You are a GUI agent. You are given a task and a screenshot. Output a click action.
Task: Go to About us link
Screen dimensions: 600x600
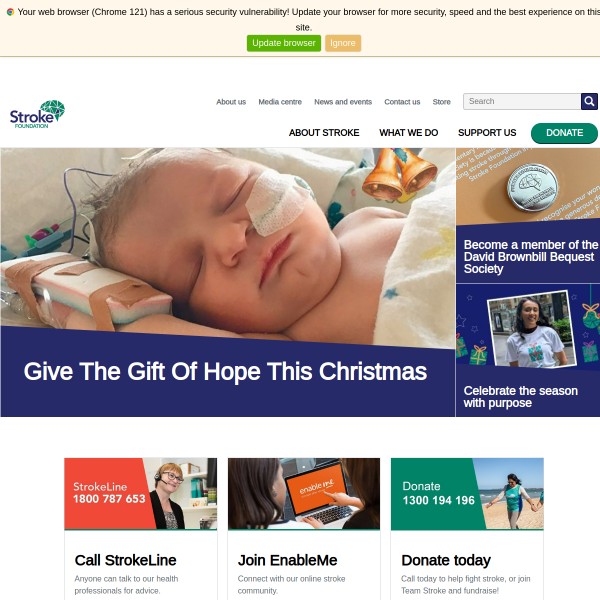click(231, 102)
